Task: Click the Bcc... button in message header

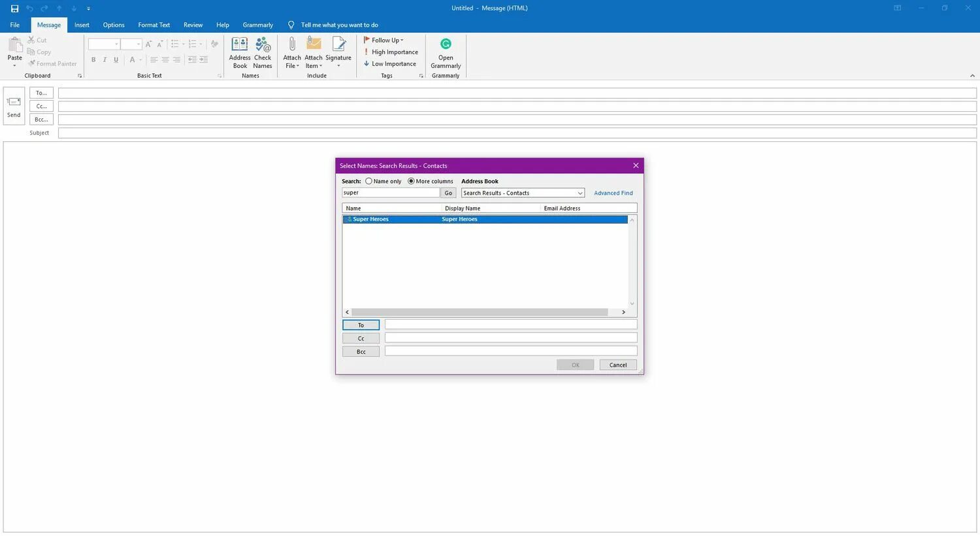Action: coord(41,120)
